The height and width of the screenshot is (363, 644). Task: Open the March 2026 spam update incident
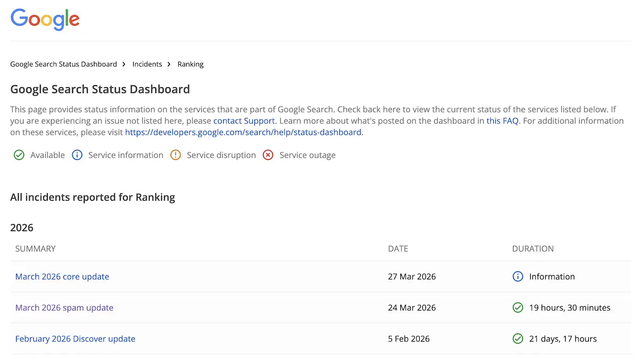pos(64,307)
